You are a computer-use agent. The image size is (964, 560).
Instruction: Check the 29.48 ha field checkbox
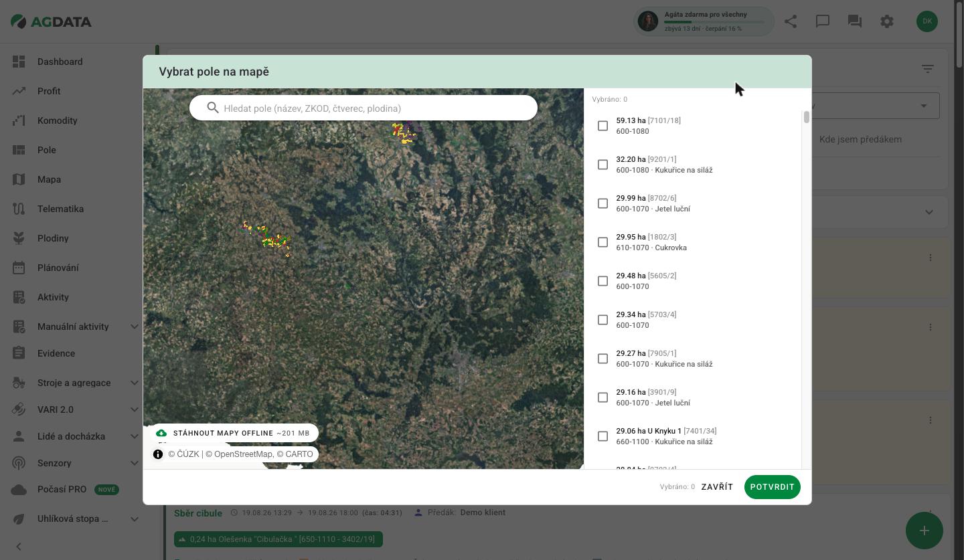tap(602, 281)
